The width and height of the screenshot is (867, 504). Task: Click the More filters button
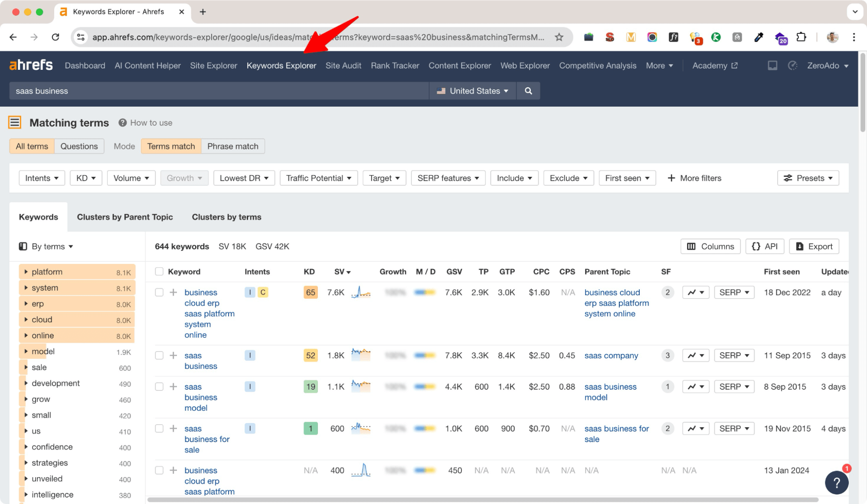(694, 178)
